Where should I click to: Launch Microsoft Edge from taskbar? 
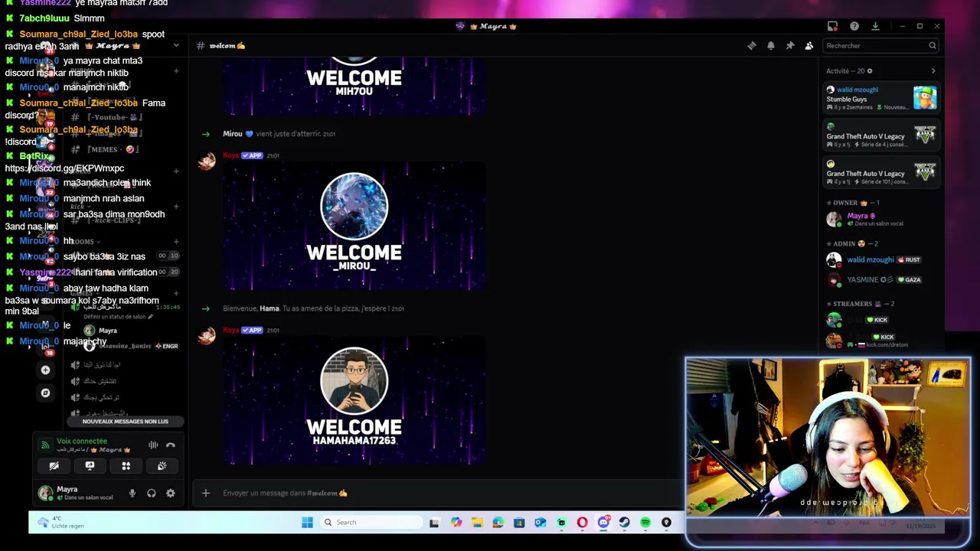[498, 523]
